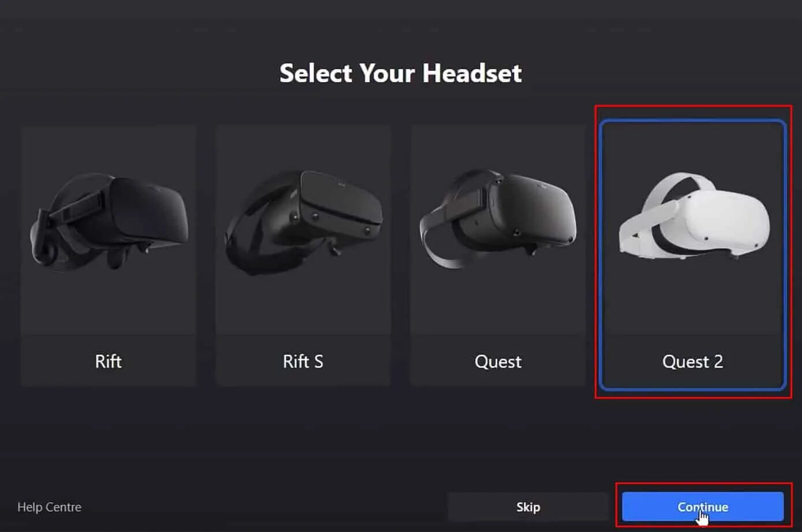Screen dimensions: 802x532
Task: Click the highlighted Quest 2 card
Action: point(693,255)
